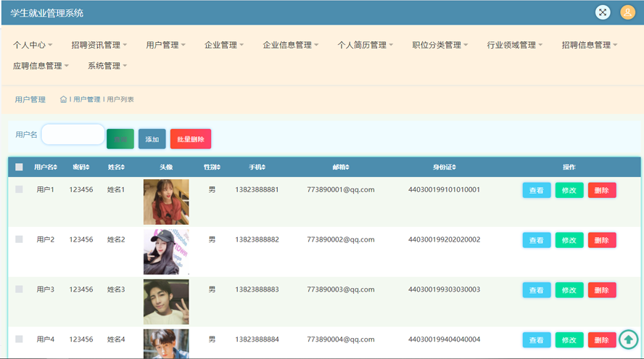Expand the 招聘资讯管理 menu
Viewport: 644px width, 359px height.
pyautogui.click(x=99, y=45)
